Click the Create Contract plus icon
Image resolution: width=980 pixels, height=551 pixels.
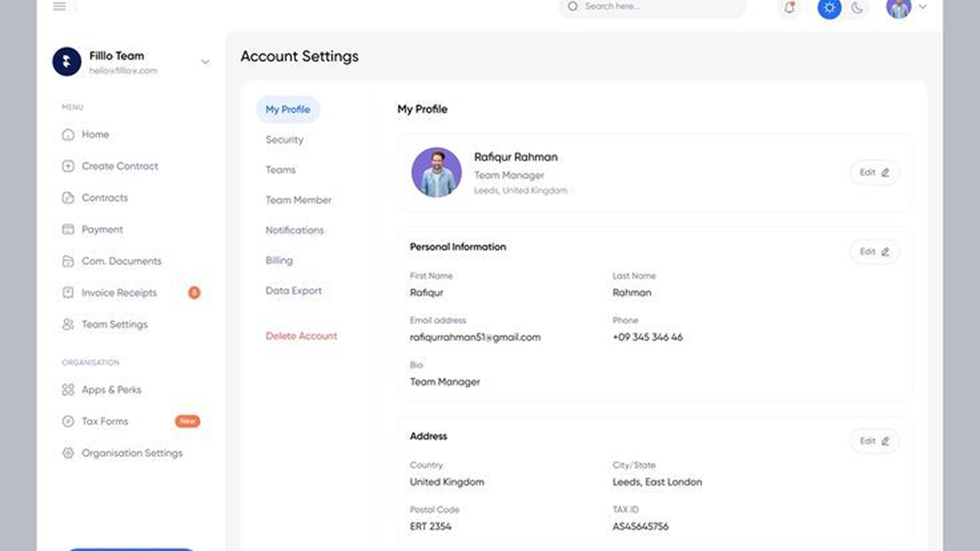(x=68, y=166)
